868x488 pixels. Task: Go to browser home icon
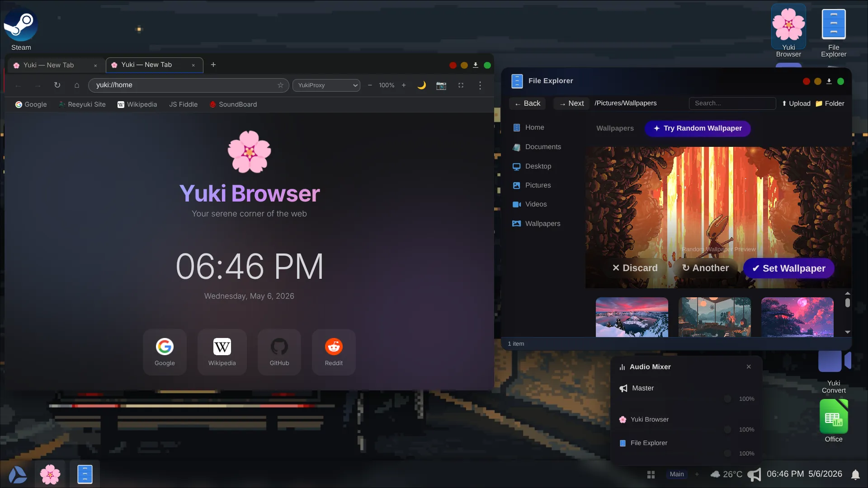pos(77,85)
